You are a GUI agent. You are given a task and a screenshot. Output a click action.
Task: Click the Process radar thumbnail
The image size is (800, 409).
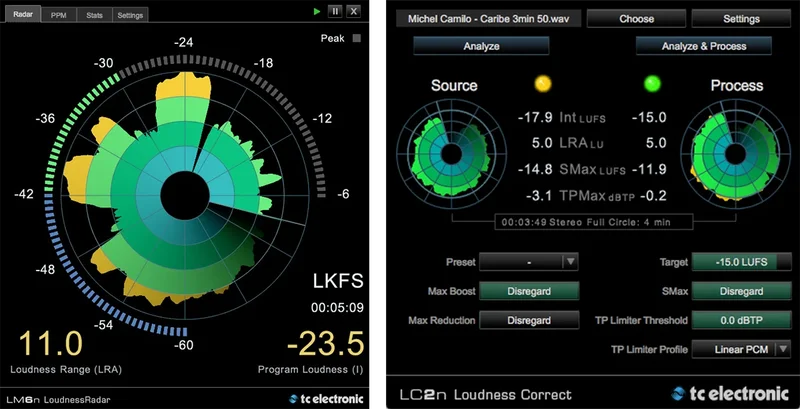coord(735,154)
